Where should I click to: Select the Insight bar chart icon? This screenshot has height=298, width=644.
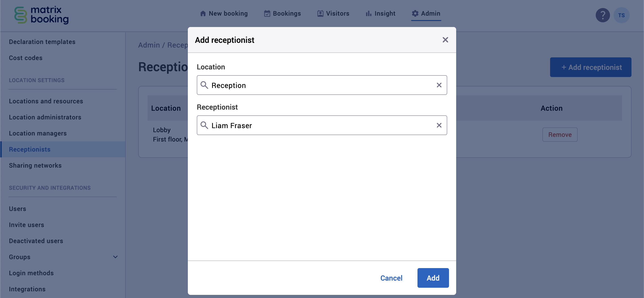coord(368,13)
